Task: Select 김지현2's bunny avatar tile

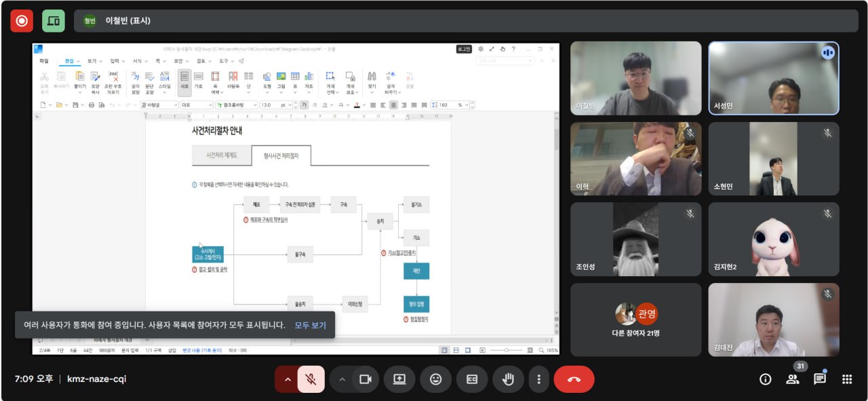Action: 774,240
